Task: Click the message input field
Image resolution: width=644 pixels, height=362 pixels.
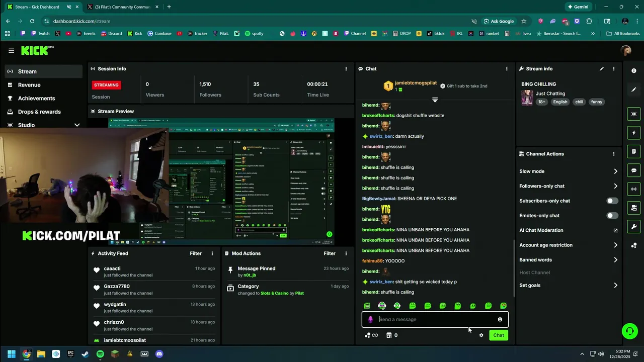Action: (x=435, y=319)
